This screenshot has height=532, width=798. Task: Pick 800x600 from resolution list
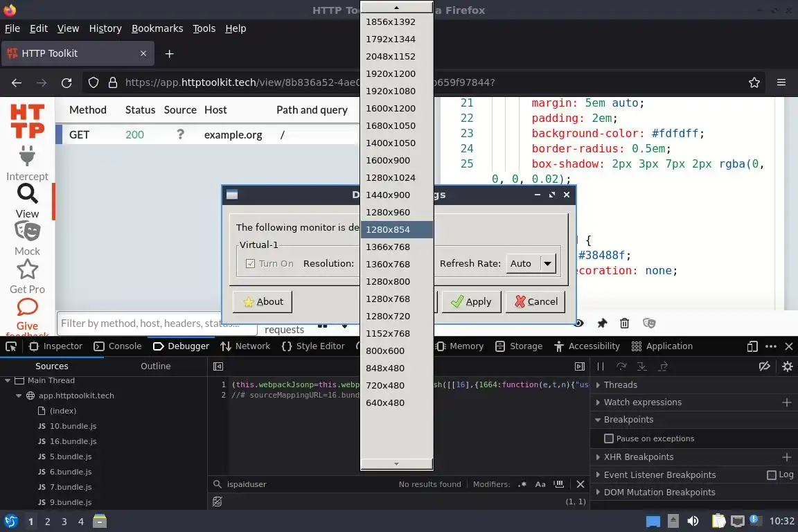396,351
